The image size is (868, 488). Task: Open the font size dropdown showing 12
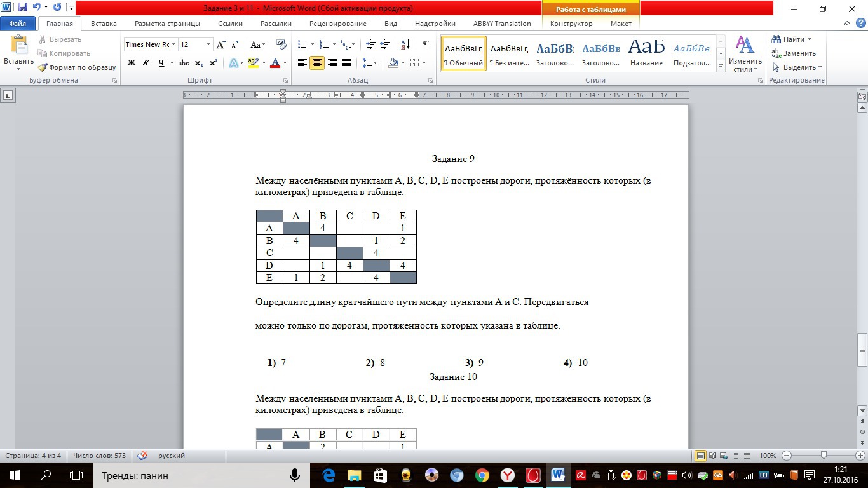click(209, 44)
